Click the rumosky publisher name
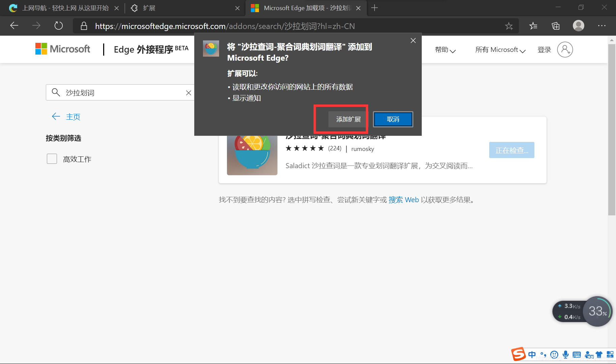616x364 pixels. pos(362,149)
